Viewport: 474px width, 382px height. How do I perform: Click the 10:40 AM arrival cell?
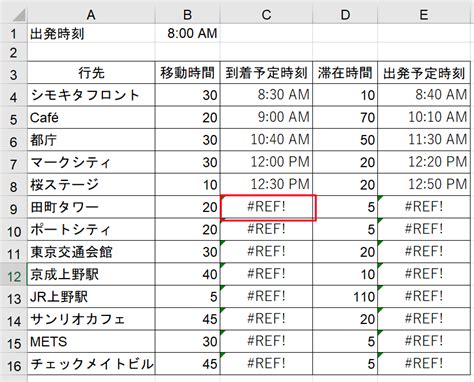[x=266, y=140]
